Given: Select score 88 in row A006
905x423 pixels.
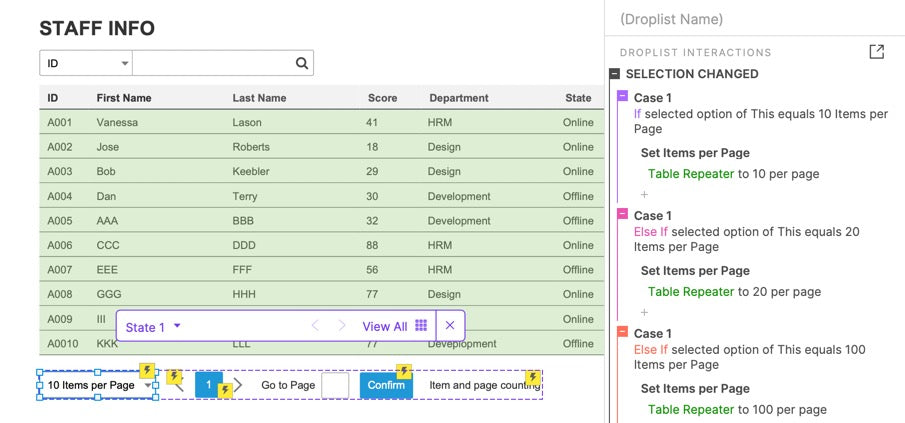Looking at the screenshot, I should tap(372, 245).
